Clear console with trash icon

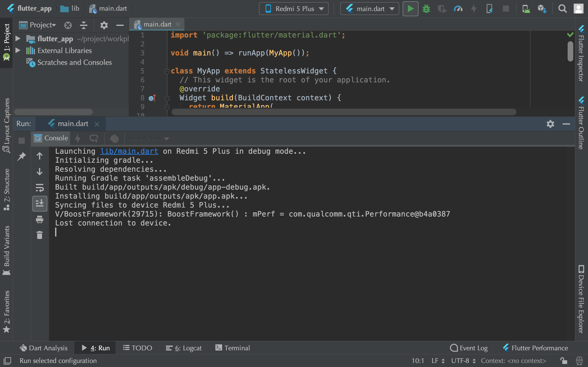(x=40, y=235)
